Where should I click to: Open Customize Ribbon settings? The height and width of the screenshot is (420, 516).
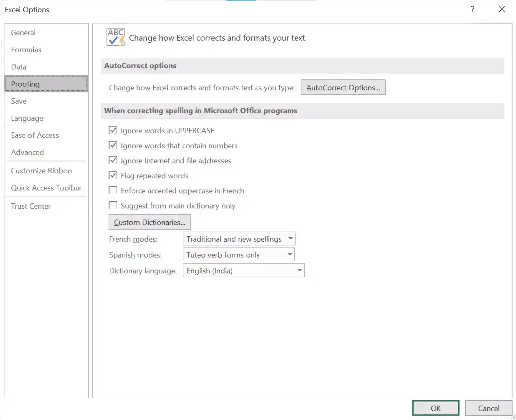(x=46, y=171)
